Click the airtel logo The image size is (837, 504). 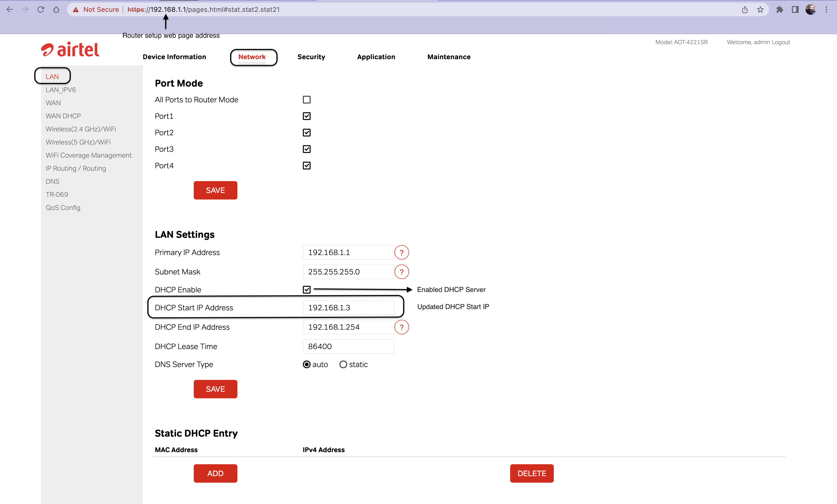pyautogui.click(x=70, y=50)
